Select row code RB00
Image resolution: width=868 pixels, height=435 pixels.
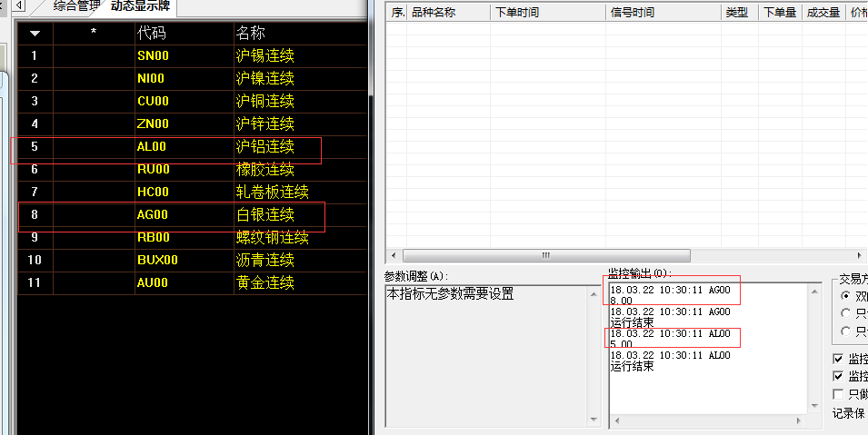(153, 237)
